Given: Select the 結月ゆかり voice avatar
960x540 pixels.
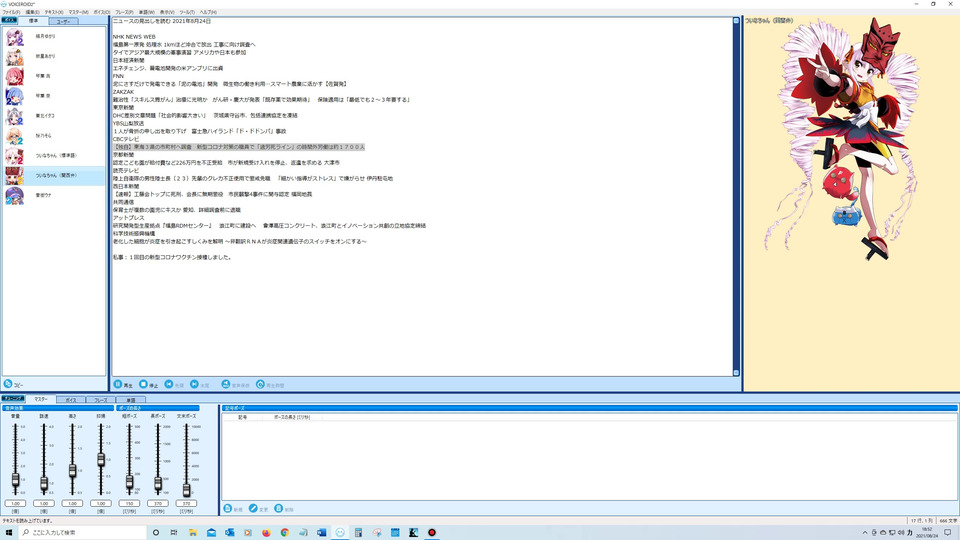Looking at the screenshot, I should pos(15,37).
